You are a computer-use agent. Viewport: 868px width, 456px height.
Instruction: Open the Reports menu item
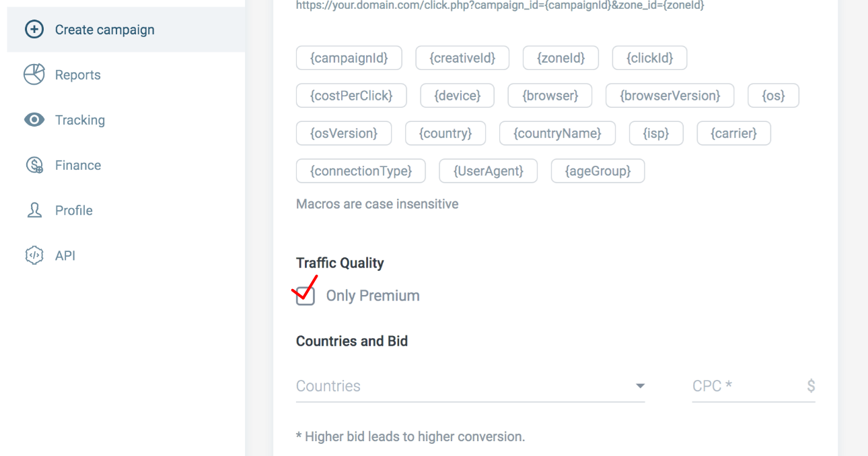[x=77, y=75]
